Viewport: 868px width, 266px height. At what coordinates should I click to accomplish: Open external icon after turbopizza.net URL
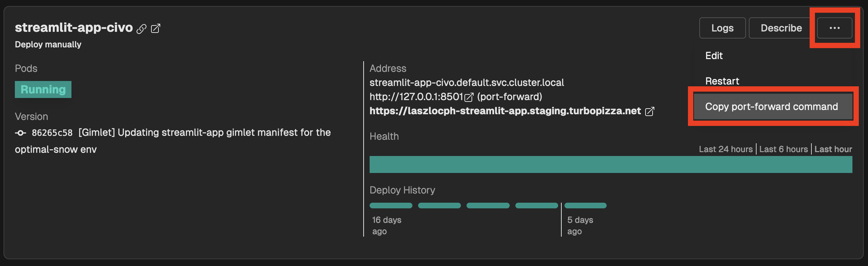point(650,111)
